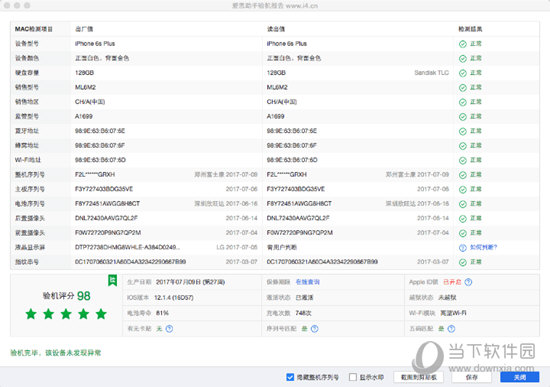550x387 pixels.
Task: Select factory-value cell 'DNL72430AAVG7QL2F'
Action: (106, 218)
